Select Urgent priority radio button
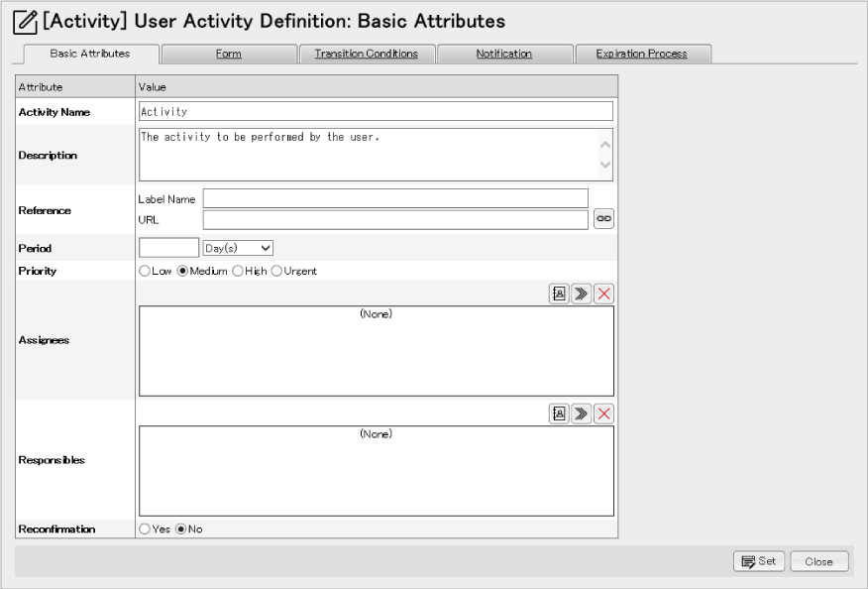868x589 pixels. 276,271
